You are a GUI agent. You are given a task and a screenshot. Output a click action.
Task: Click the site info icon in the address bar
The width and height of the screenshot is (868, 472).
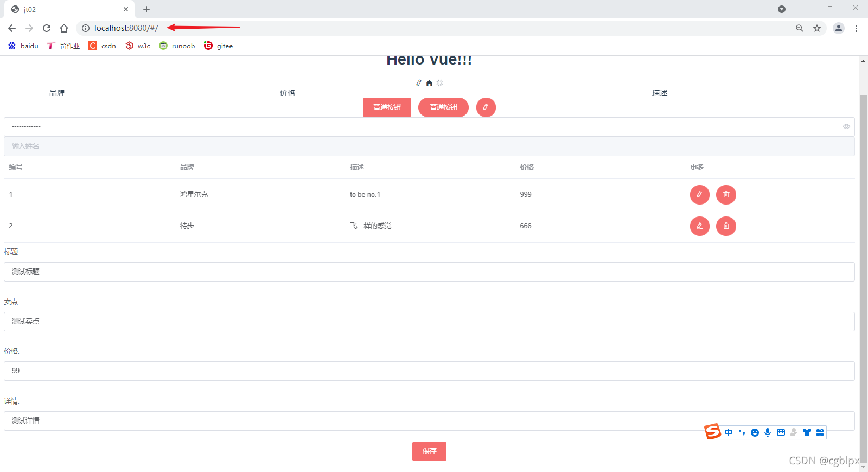[85, 28]
